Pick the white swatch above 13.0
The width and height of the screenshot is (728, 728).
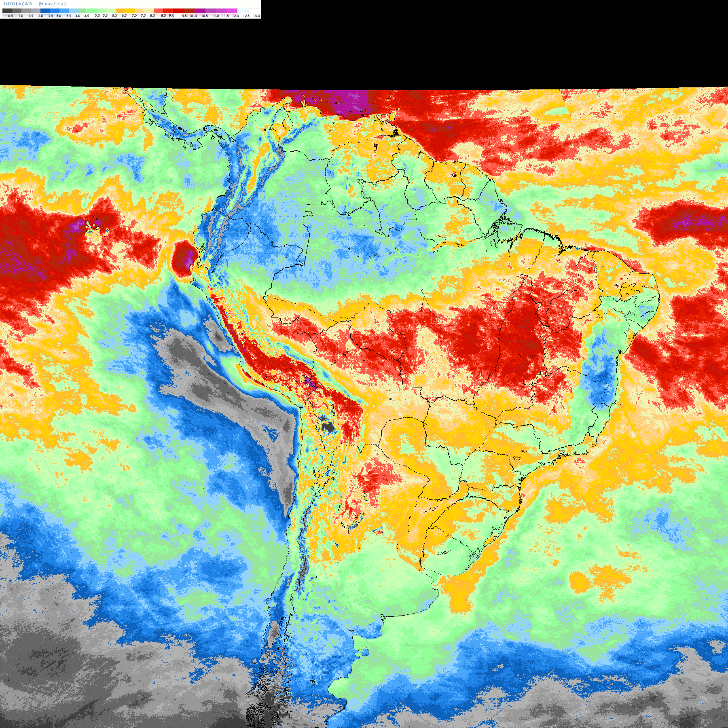coord(254,11)
